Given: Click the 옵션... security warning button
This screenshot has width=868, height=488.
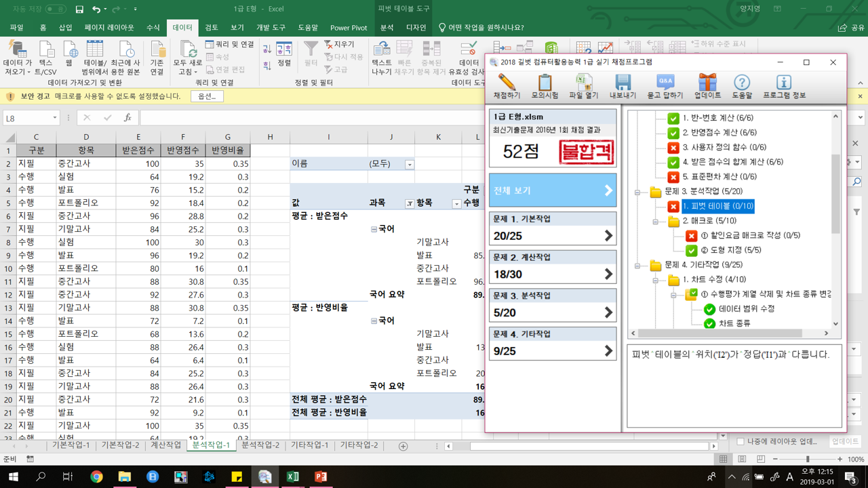Looking at the screenshot, I should [207, 96].
